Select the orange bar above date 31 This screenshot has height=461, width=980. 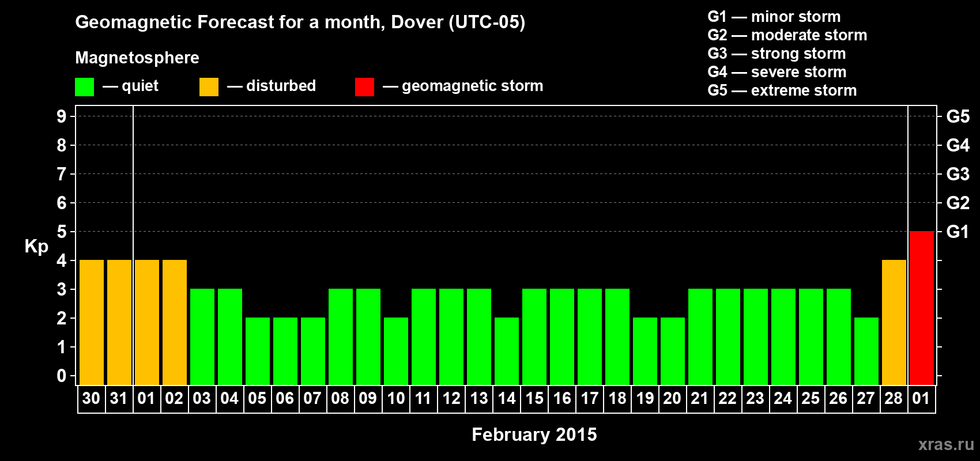coord(119,322)
